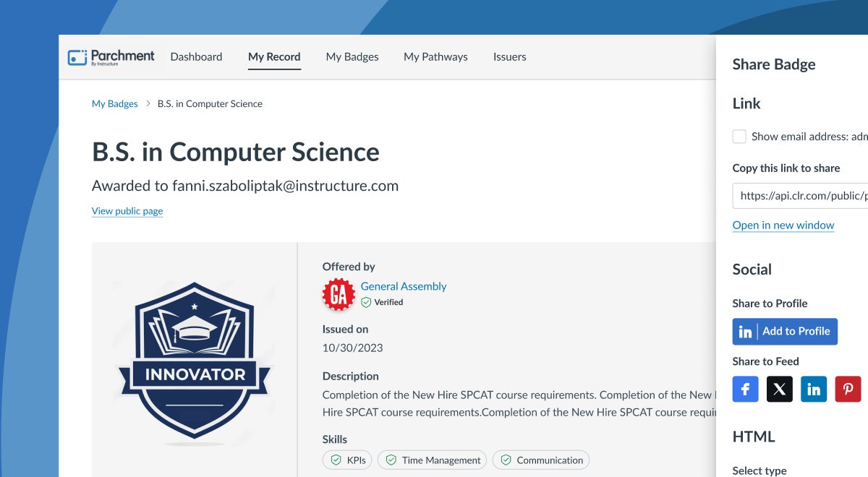The height and width of the screenshot is (477, 868).
Task: Click the Parchment logo icon
Action: tap(77, 57)
